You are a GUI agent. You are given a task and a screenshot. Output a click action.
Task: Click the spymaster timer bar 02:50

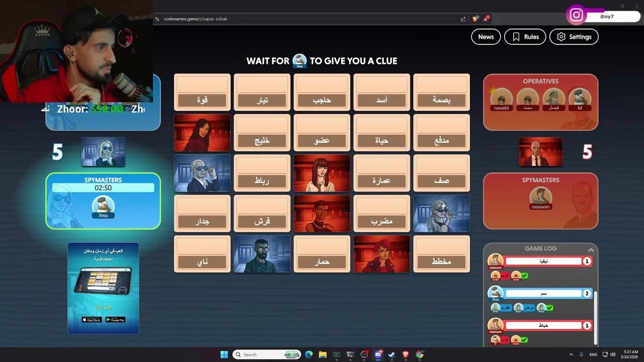103,188
